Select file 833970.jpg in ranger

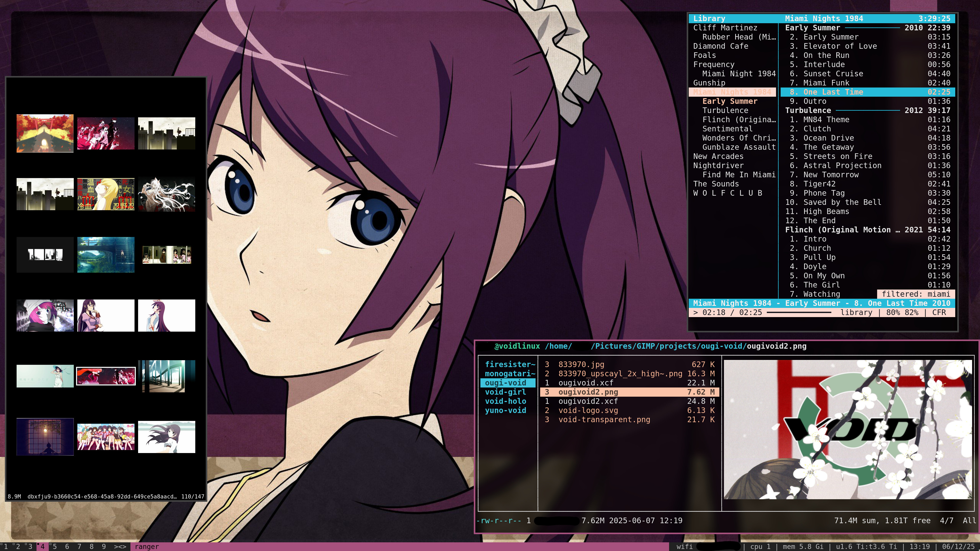point(629,364)
